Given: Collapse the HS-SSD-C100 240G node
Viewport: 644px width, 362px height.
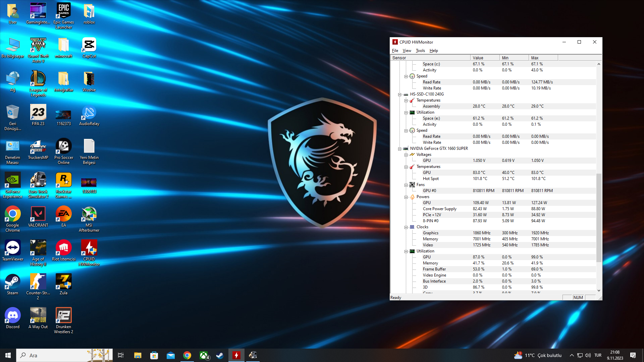Looking at the screenshot, I should click(x=399, y=95).
